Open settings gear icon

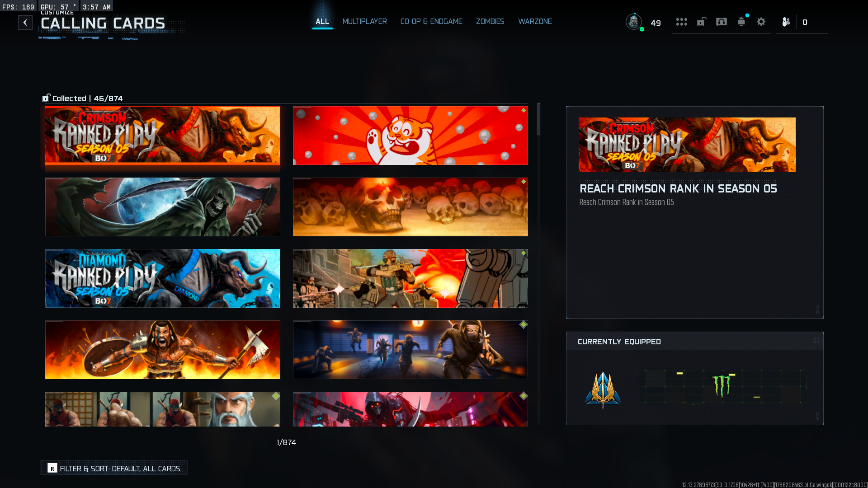pyautogui.click(x=761, y=22)
